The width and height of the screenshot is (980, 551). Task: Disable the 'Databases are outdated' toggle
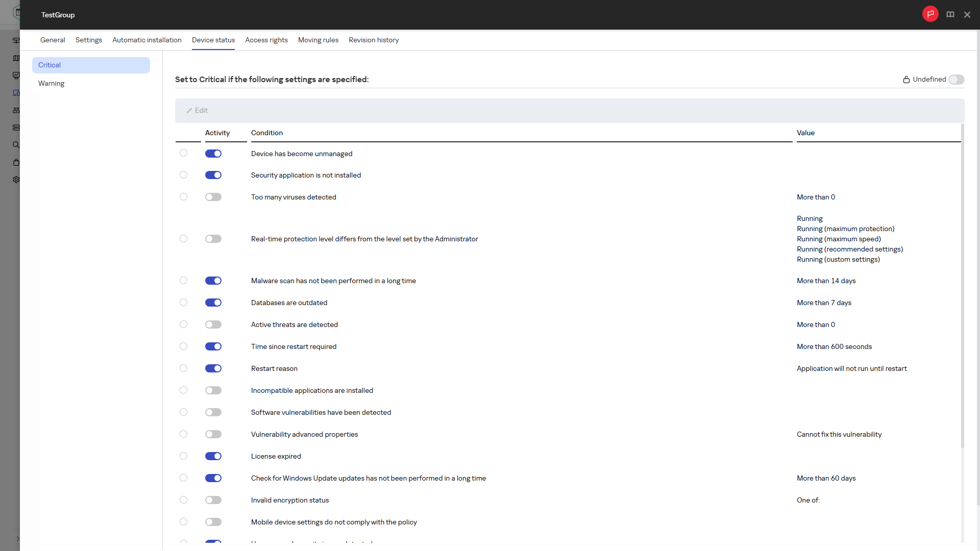pyautogui.click(x=213, y=303)
